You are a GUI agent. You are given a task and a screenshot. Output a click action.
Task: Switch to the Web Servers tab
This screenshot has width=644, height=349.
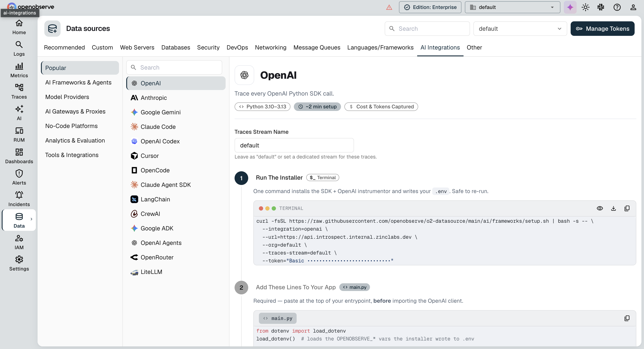coord(137,47)
